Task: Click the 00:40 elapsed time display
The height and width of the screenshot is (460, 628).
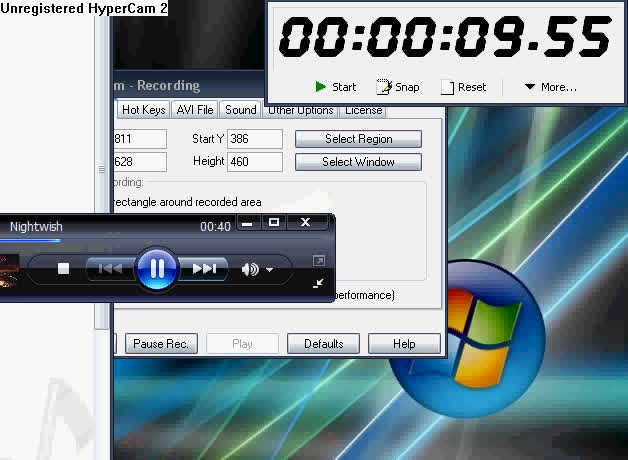Action: point(215,227)
